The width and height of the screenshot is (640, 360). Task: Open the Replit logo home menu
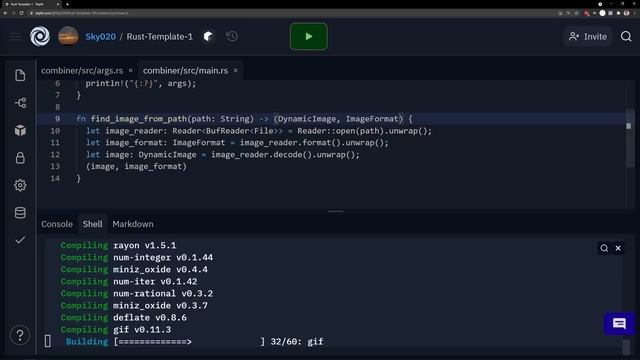(40, 36)
